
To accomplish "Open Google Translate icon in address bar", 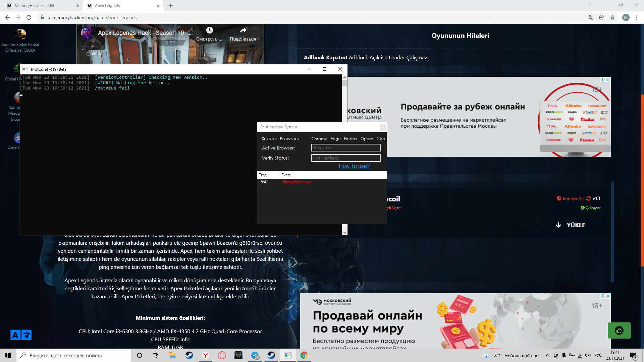I will tap(591, 17).
